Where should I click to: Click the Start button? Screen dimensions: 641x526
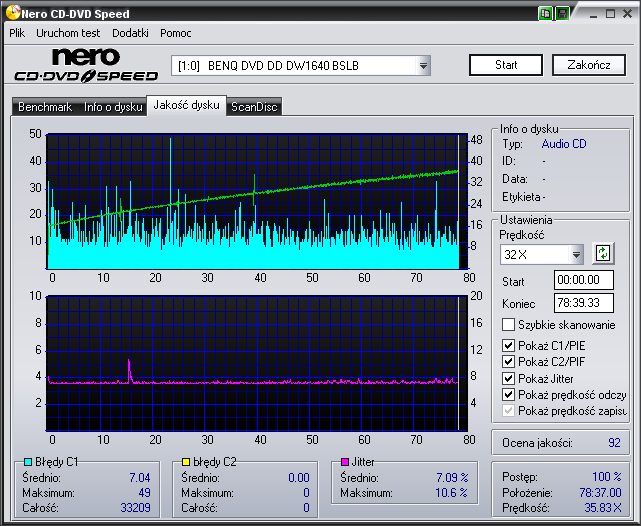(x=506, y=65)
